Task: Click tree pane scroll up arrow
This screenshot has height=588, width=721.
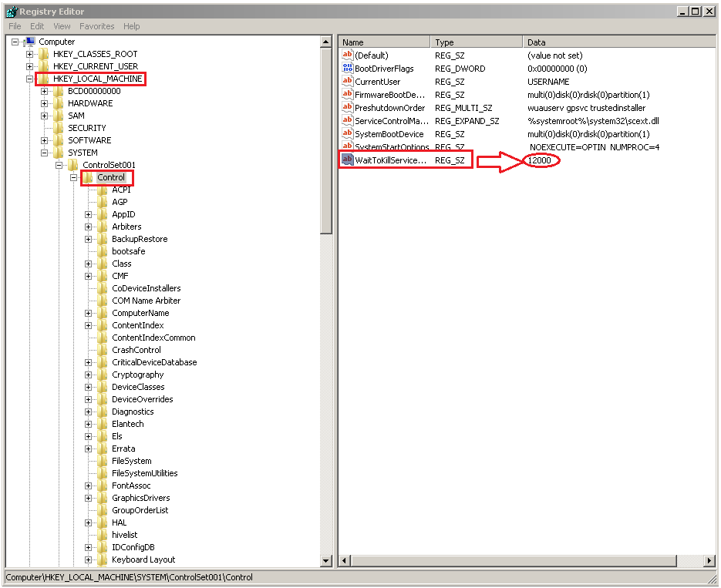Action: pos(326,42)
